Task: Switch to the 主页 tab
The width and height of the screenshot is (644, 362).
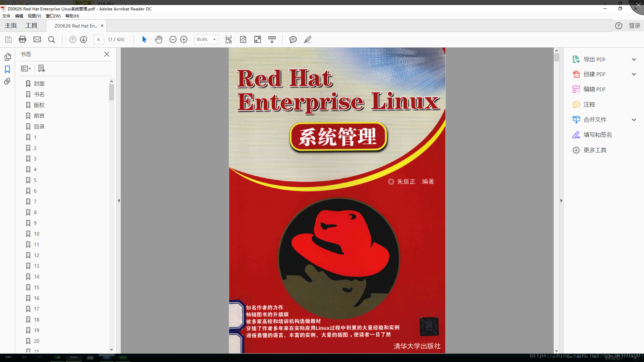Action: coord(11,26)
